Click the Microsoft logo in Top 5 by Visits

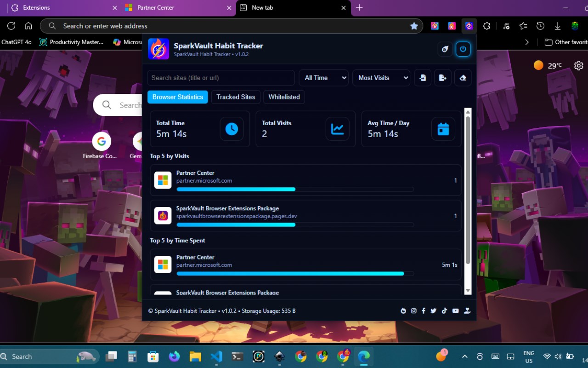(x=163, y=180)
